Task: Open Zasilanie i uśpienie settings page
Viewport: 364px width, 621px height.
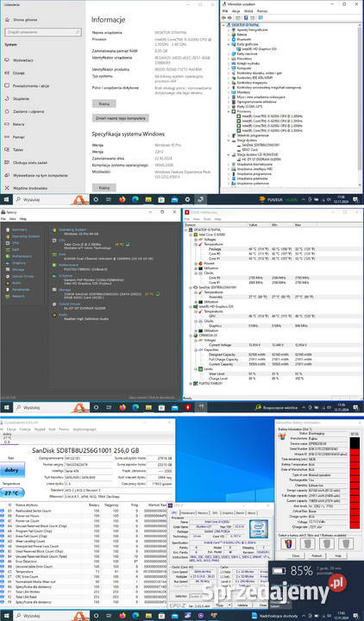Action: [x=28, y=111]
